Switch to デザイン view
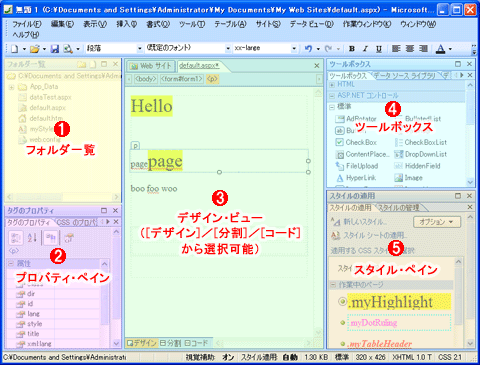This screenshot has height=365, width=480. [x=142, y=343]
